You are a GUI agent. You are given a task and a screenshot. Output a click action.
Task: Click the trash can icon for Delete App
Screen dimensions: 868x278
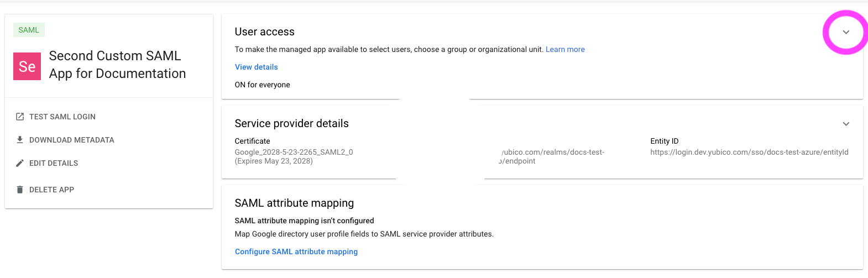tap(20, 190)
